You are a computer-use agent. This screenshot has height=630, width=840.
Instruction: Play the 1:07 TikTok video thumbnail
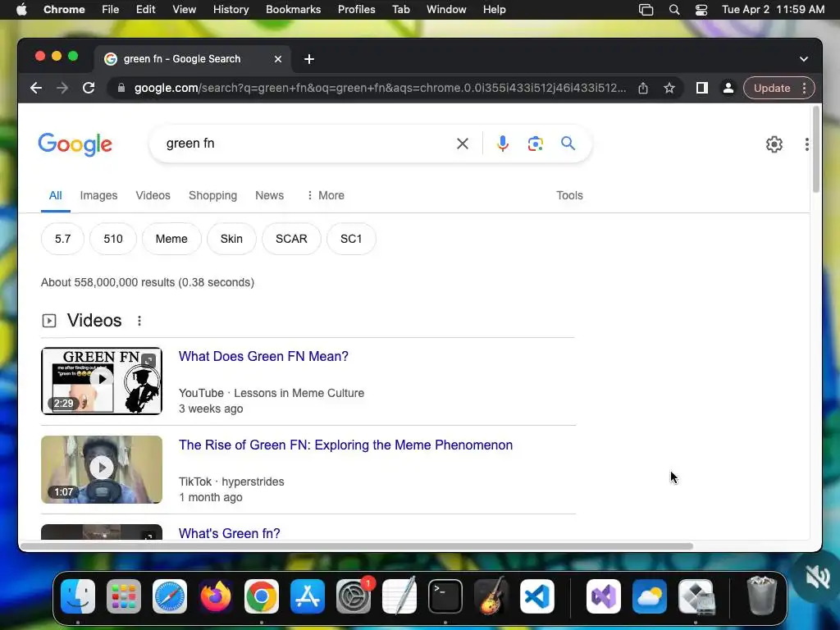point(102,469)
